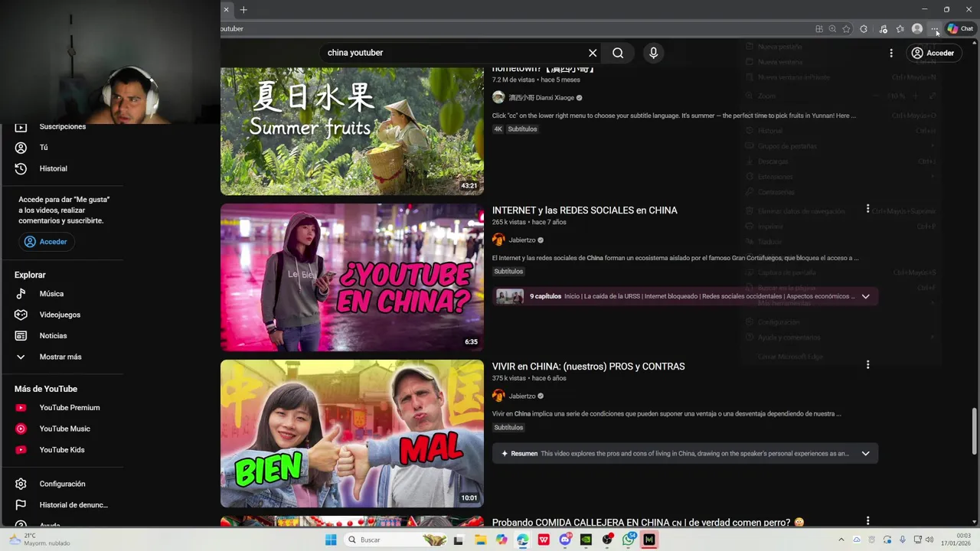Open the video titled VIVIR en CHINA PROS y CONTRAS
Screen dimensions: 980x551
(589, 367)
